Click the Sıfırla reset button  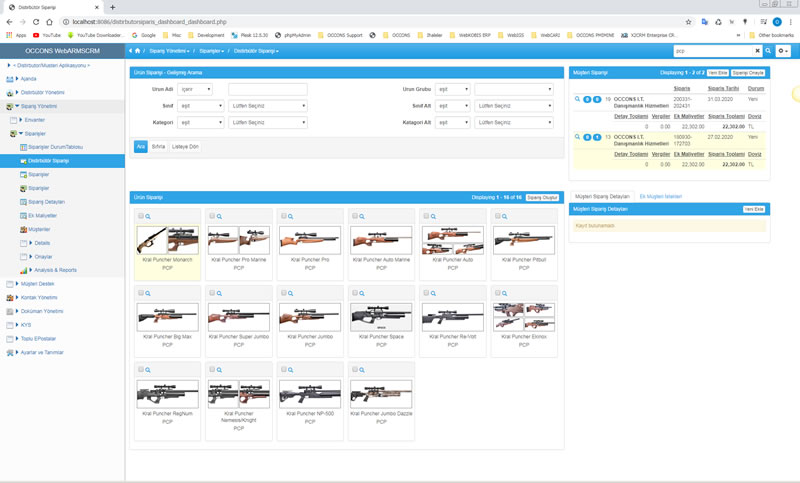[158, 146]
